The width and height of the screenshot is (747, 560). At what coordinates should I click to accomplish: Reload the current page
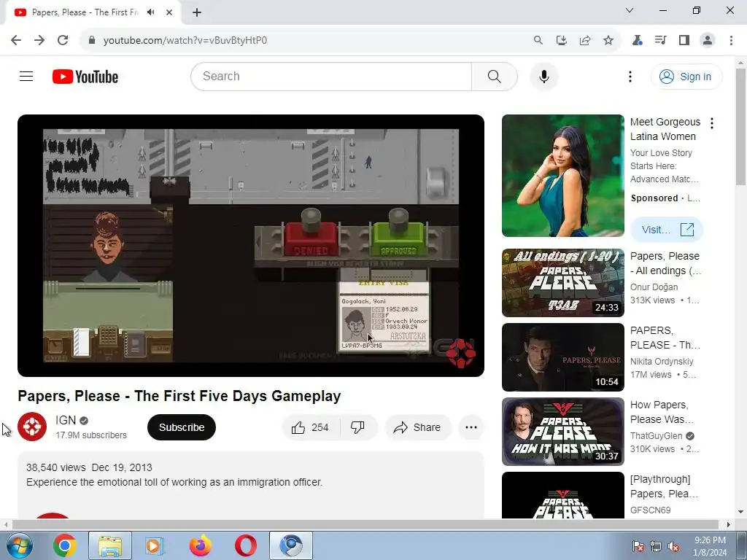pos(63,40)
